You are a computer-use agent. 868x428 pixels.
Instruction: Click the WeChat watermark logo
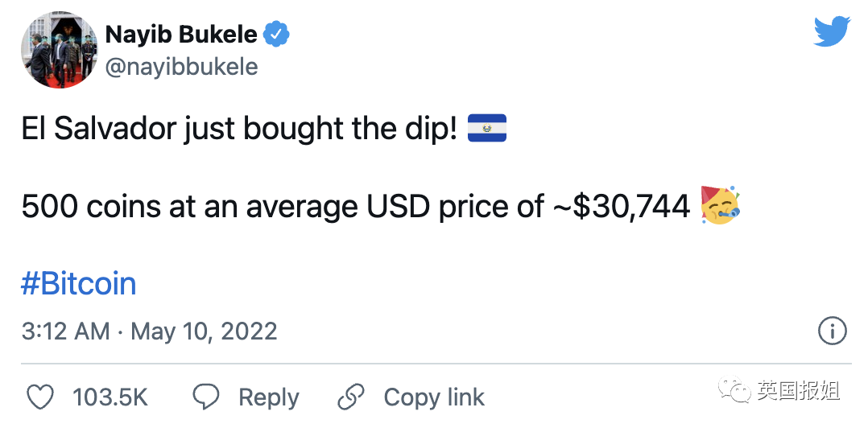coord(735,392)
